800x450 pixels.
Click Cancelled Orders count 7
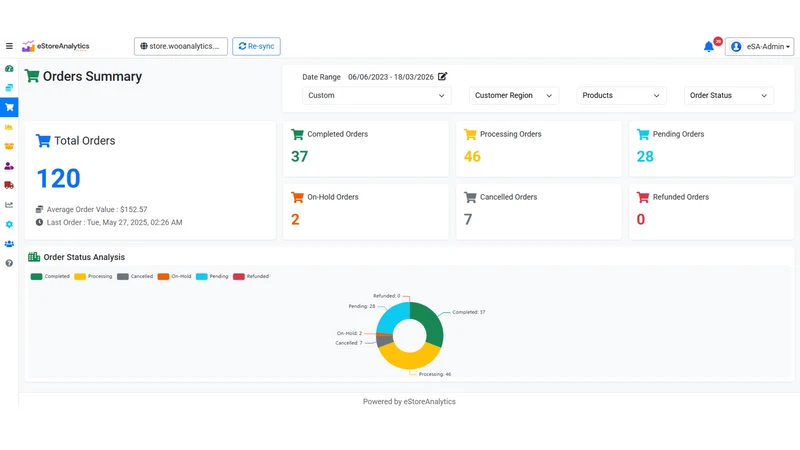tap(468, 219)
